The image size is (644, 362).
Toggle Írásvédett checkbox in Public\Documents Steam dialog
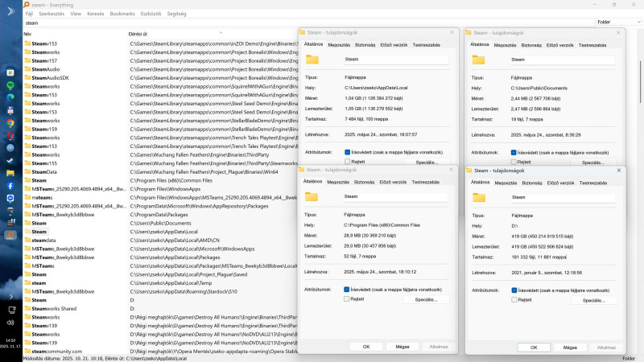(514, 152)
